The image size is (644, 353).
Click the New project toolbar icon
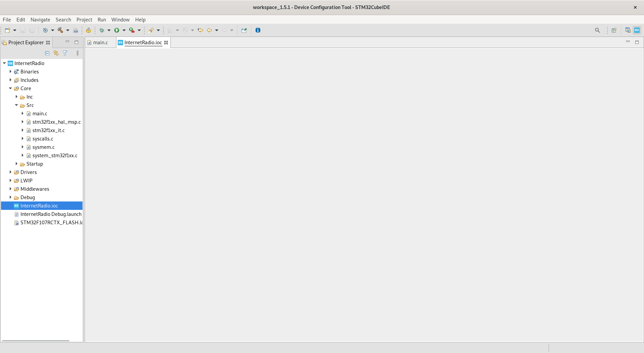tap(7, 30)
